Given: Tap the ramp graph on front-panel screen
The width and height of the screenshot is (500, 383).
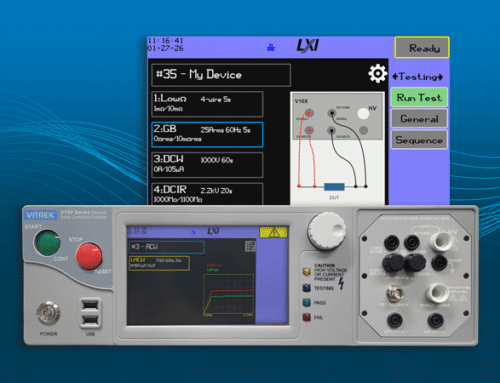Looking at the screenshot, I should point(229,295).
